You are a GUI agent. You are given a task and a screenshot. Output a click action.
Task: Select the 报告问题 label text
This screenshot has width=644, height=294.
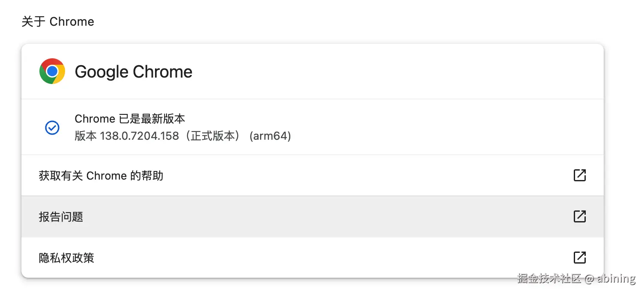pyautogui.click(x=61, y=217)
